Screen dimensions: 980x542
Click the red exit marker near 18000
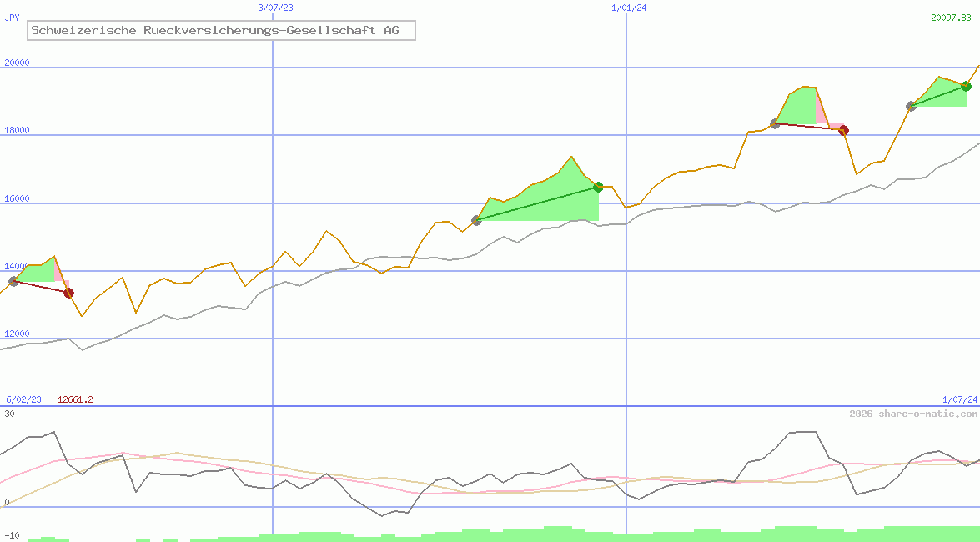point(843,130)
